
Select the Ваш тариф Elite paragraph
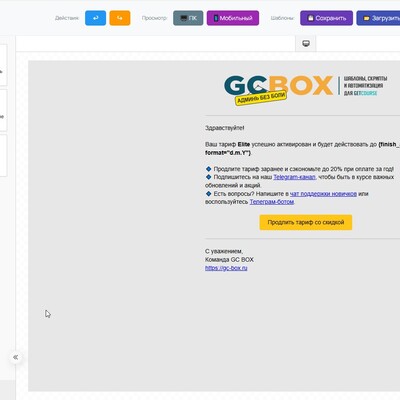[x=302, y=148]
